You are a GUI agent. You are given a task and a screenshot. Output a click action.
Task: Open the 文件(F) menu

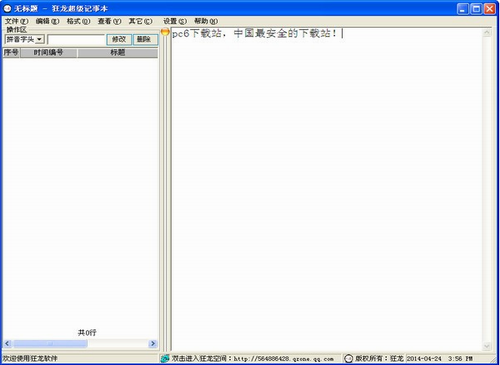[x=17, y=21]
